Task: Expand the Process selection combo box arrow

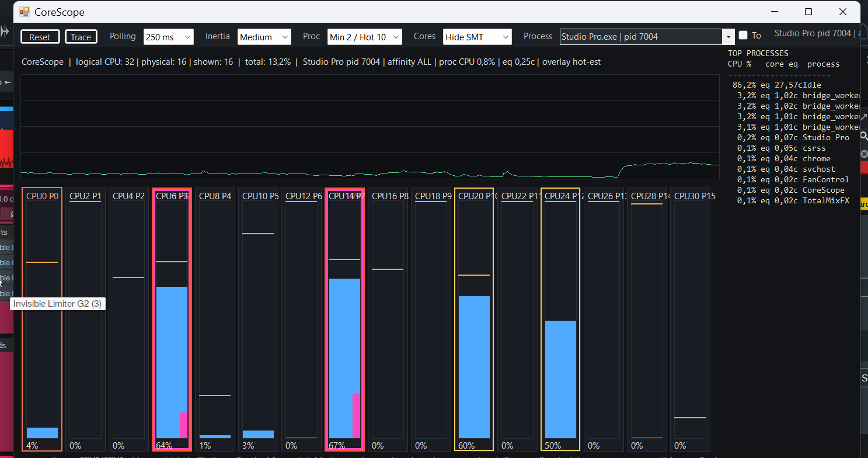Action: pyautogui.click(x=728, y=37)
